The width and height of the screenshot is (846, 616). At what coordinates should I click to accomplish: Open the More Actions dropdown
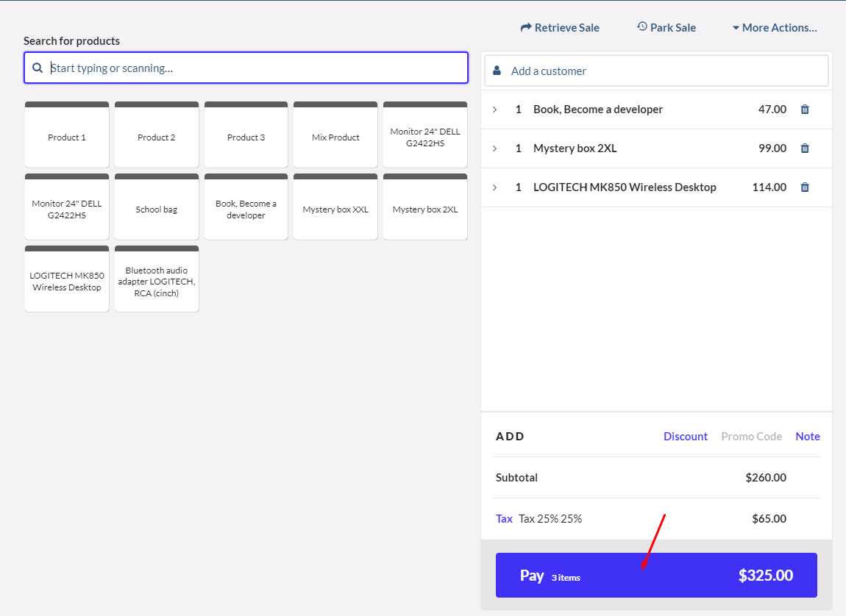click(x=775, y=28)
